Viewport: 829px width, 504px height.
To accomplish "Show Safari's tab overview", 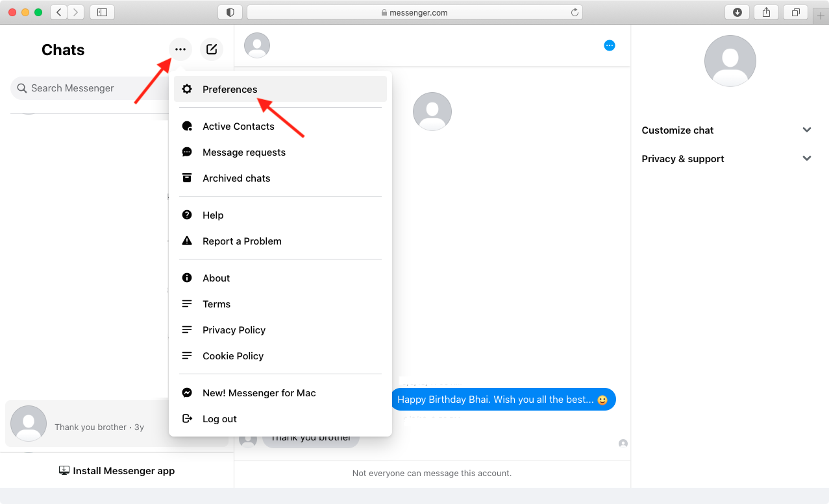I will (795, 12).
